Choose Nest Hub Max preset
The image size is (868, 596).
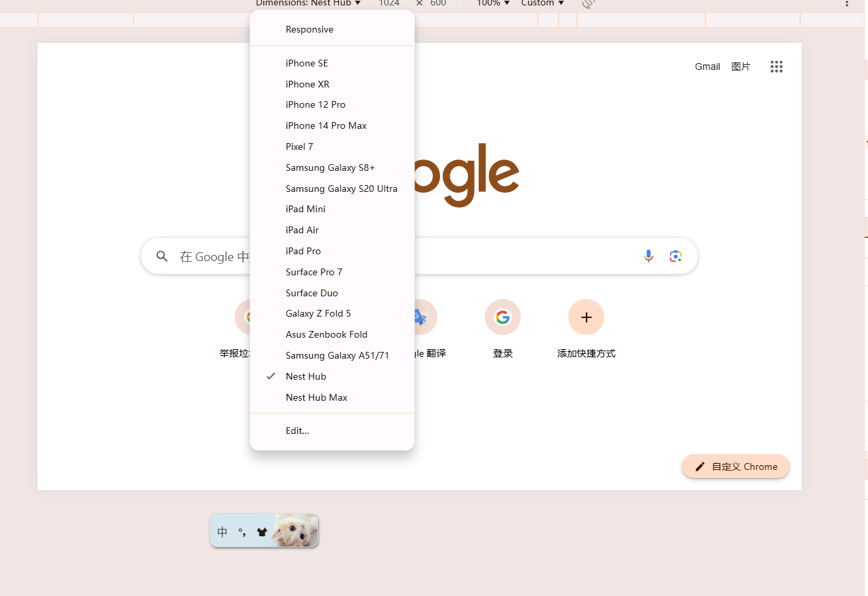(x=332, y=397)
